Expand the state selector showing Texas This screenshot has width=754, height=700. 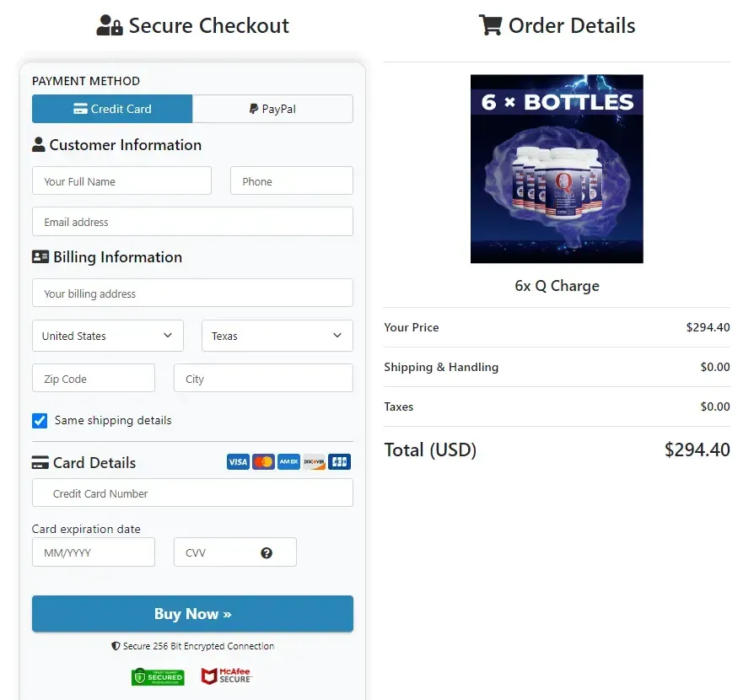(277, 336)
